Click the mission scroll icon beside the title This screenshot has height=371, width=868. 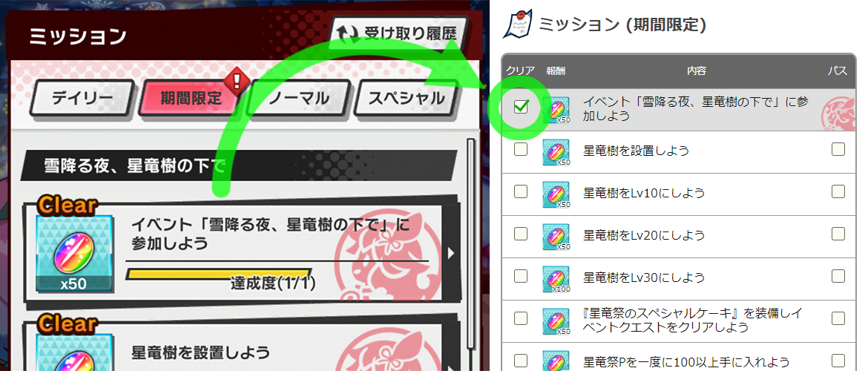[x=517, y=24]
